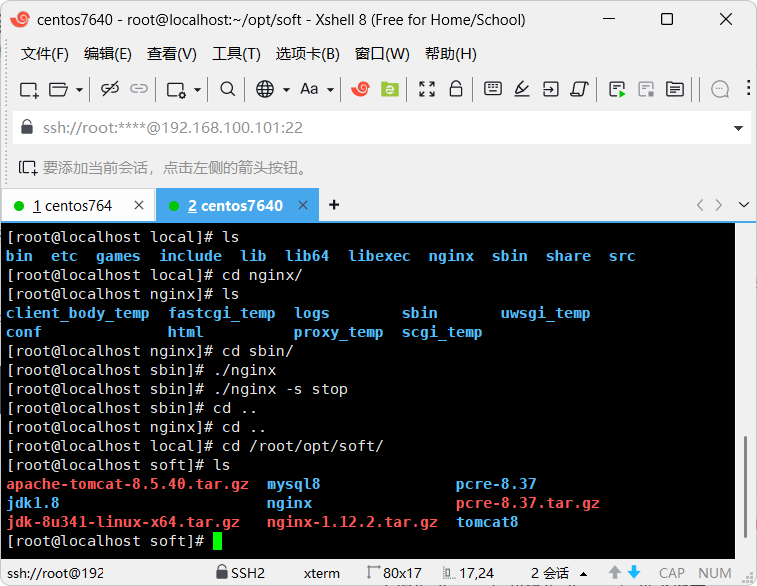The height and width of the screenshot is (586, 757).
Task: Open the toolbar overflow three-dots menu
Action: (x=748, y=88)
